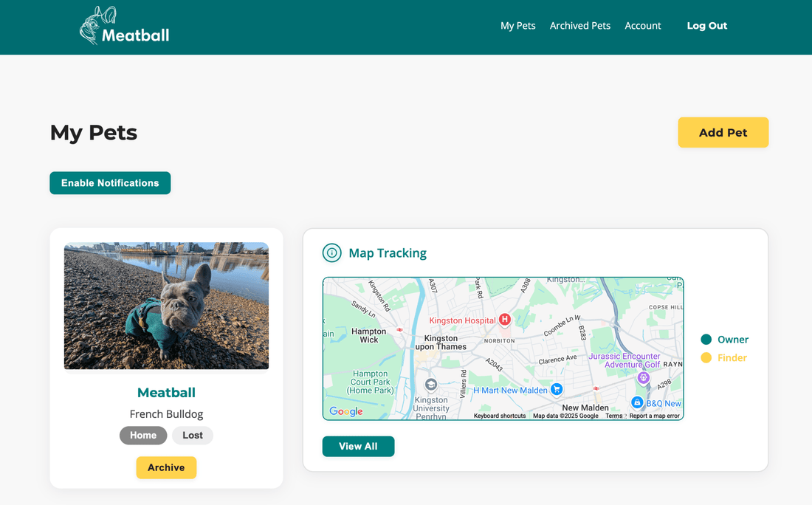Viewport: 812px width, 505px height.
Task: Click the Add Pet button
Action: pyautogui.click(x=723, y=132)
